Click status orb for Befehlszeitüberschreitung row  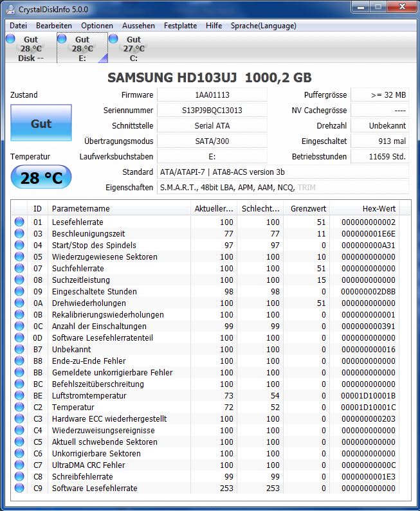click(19, 384)
